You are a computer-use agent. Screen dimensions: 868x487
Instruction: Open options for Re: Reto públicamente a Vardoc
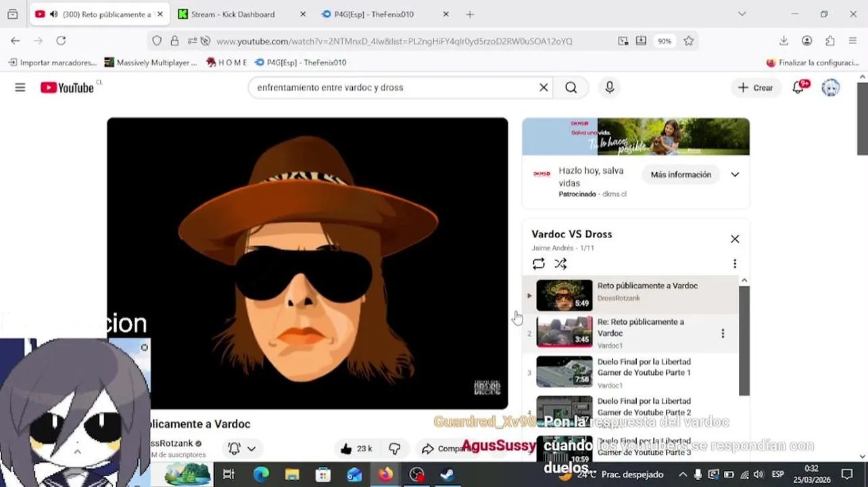723,333
